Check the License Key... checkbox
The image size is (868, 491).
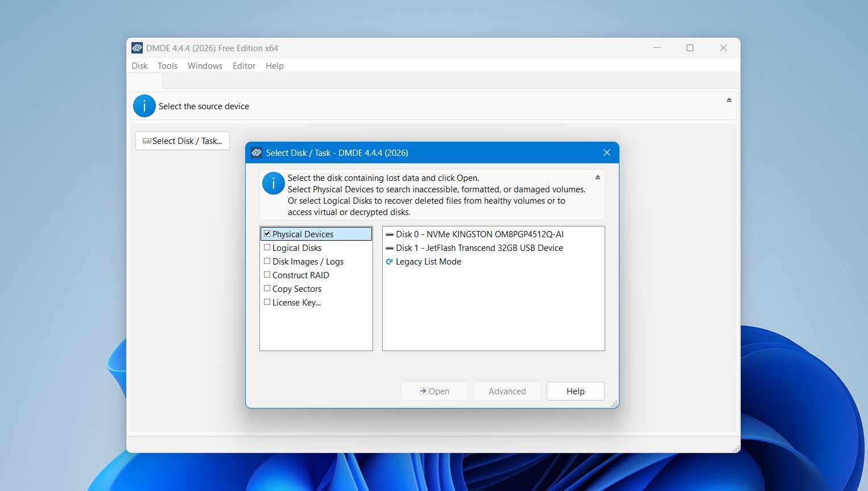(267, 302)
